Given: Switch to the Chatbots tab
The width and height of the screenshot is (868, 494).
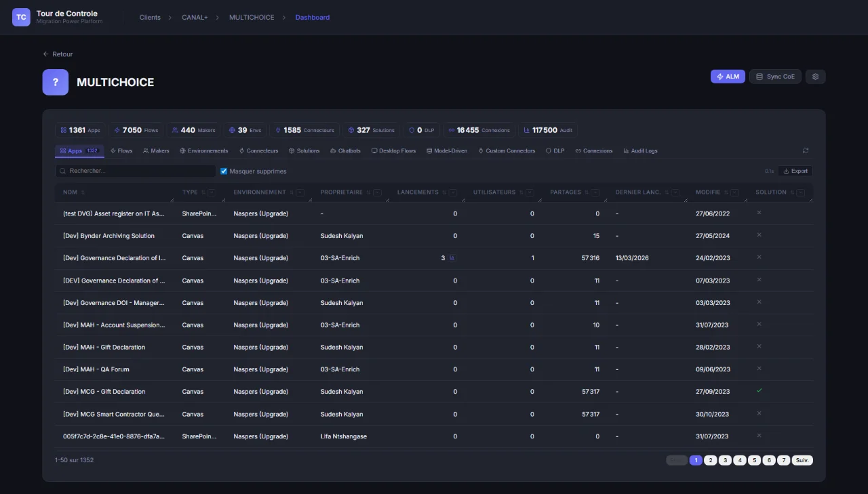Looking at the screenshot, I should pyautogui.click(x=345, y=151).
